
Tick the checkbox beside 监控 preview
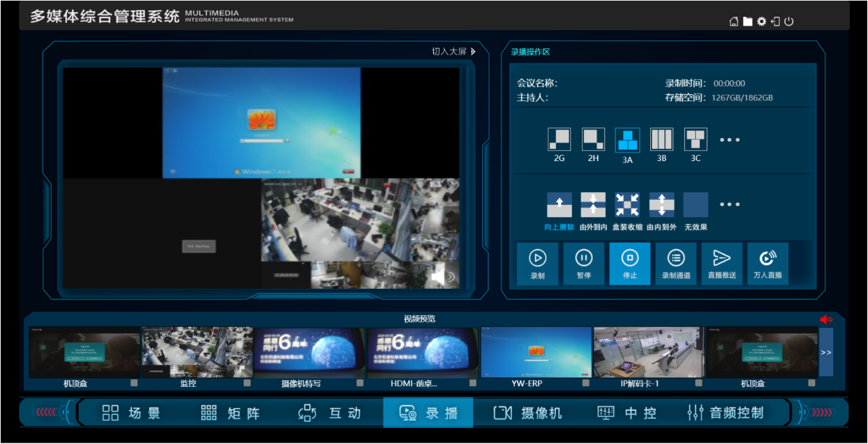(x=247, y=383)
